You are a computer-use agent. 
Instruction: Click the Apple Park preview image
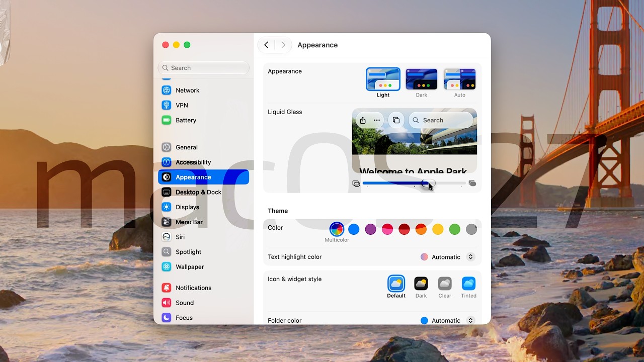pyautogui.click(x=414, y=141)
